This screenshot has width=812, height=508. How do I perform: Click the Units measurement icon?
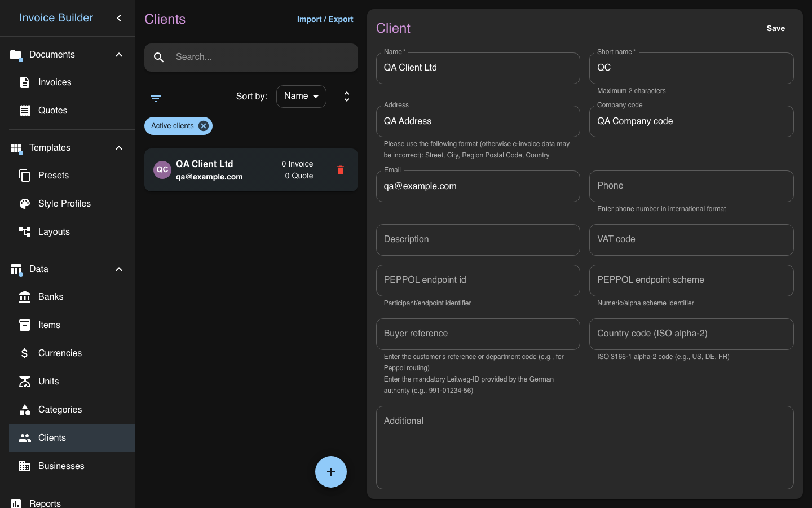coord(25,382)
